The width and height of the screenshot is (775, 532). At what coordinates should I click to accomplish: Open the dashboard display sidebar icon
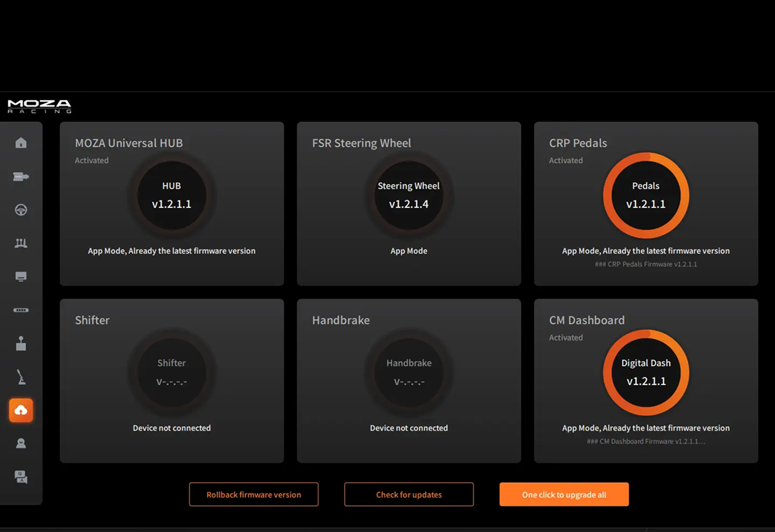21,277
